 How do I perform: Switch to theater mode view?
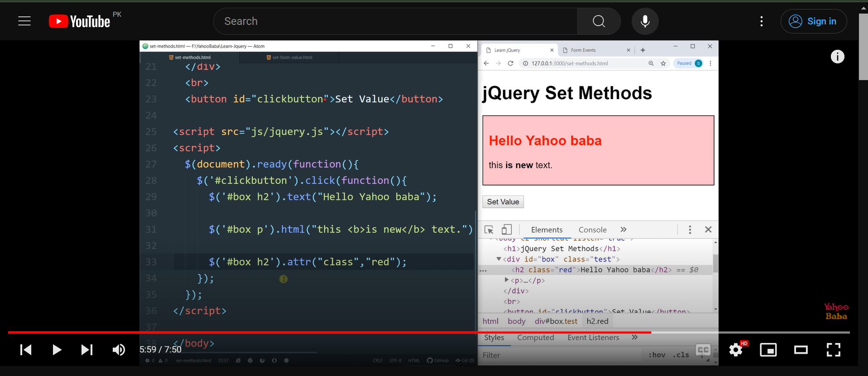tap(801, 350)
